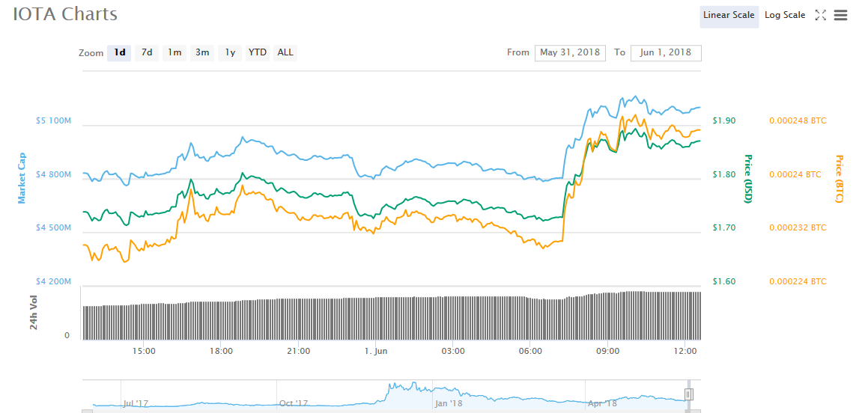The width and height of the screenshot is (868, 413).
Task: Edit the From date field May 31, 2018
Action: click(x=570, y=52)
